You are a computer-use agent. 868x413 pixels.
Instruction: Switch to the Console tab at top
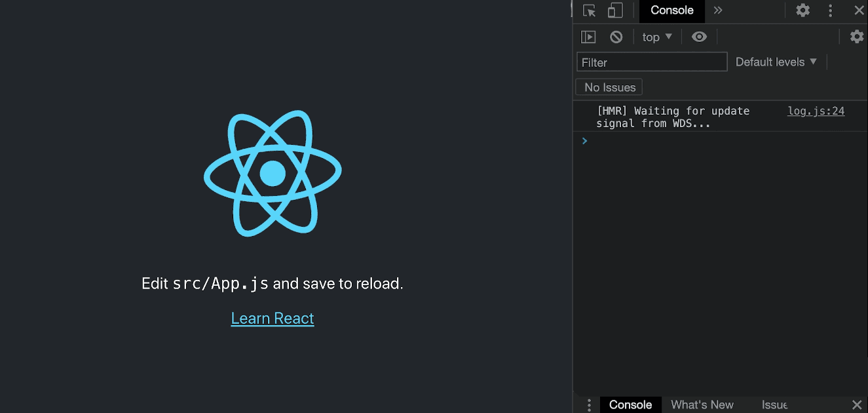click(672, 10)
